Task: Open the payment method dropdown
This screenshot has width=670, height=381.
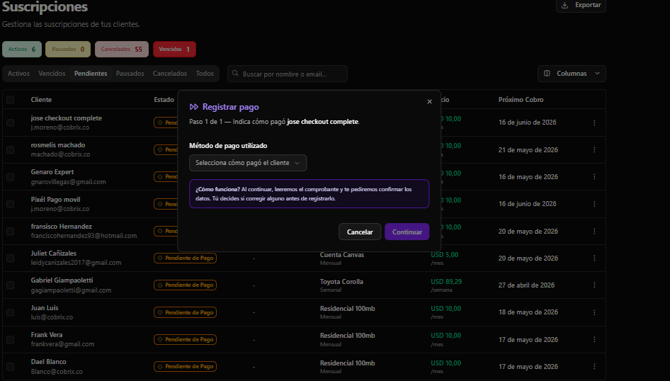Action: (248, 163)
